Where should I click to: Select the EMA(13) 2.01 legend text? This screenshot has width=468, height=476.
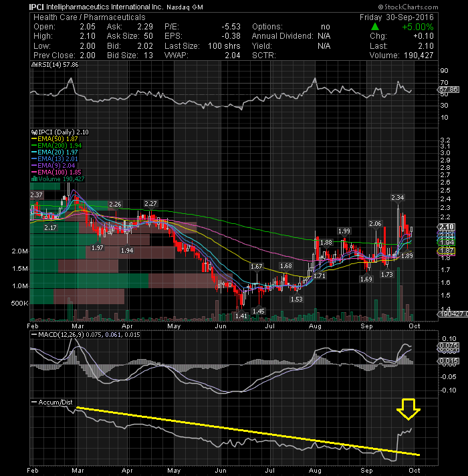tap(57, 159)
